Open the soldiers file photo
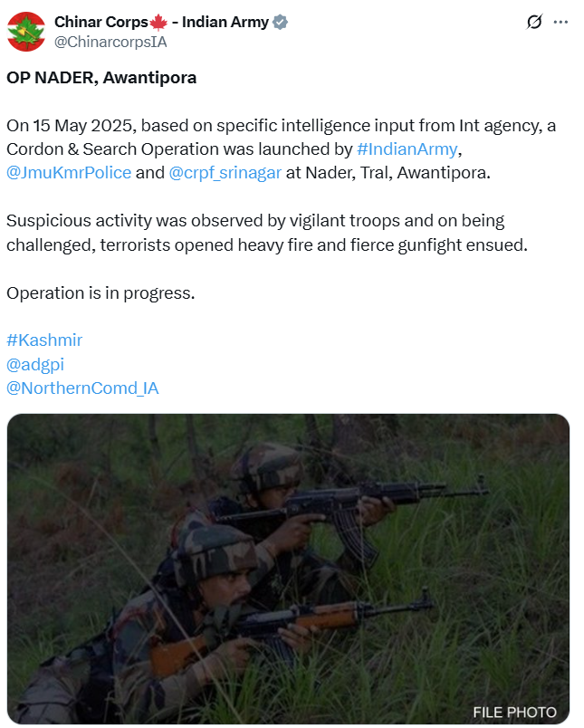 (x=288, y=569)
